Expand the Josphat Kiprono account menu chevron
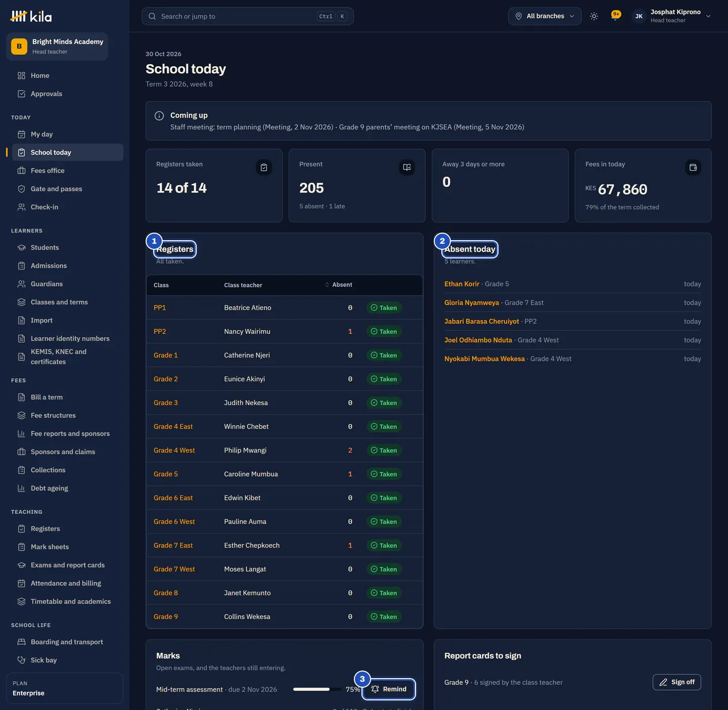Viewport: 728px width, 710px height. pos(708,16)
